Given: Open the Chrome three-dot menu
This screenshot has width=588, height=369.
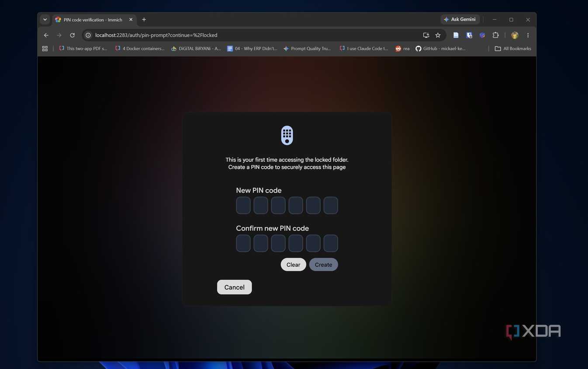Looking at the screenshot, I should click(528, 35).
